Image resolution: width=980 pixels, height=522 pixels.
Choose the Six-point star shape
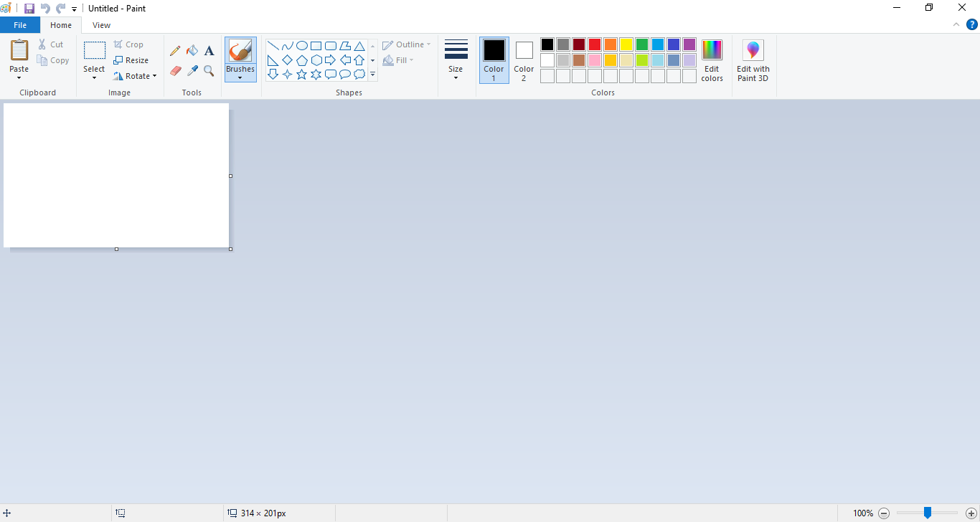pyautogui.click(x=316, y=75)
